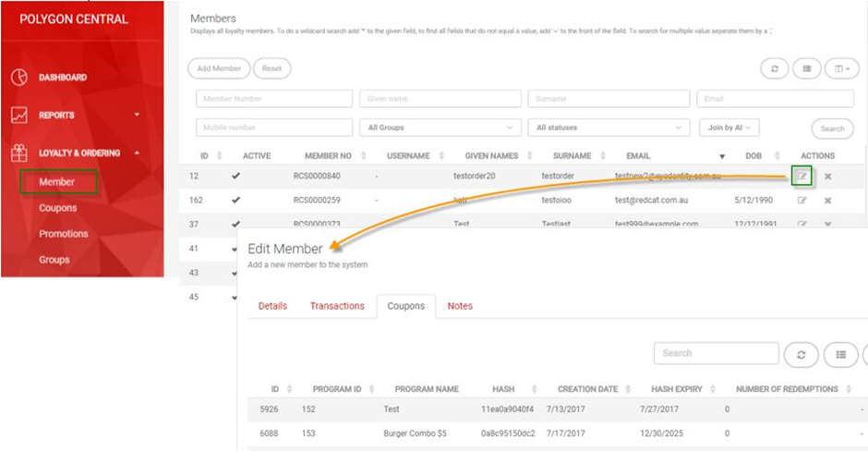This screenshot has height=452, width=868.
Task: Refresh the member's coupons table
Action: 801,355
